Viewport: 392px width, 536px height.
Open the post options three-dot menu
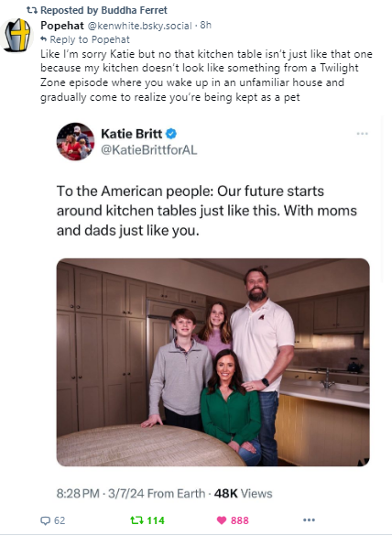pos(309,520)
